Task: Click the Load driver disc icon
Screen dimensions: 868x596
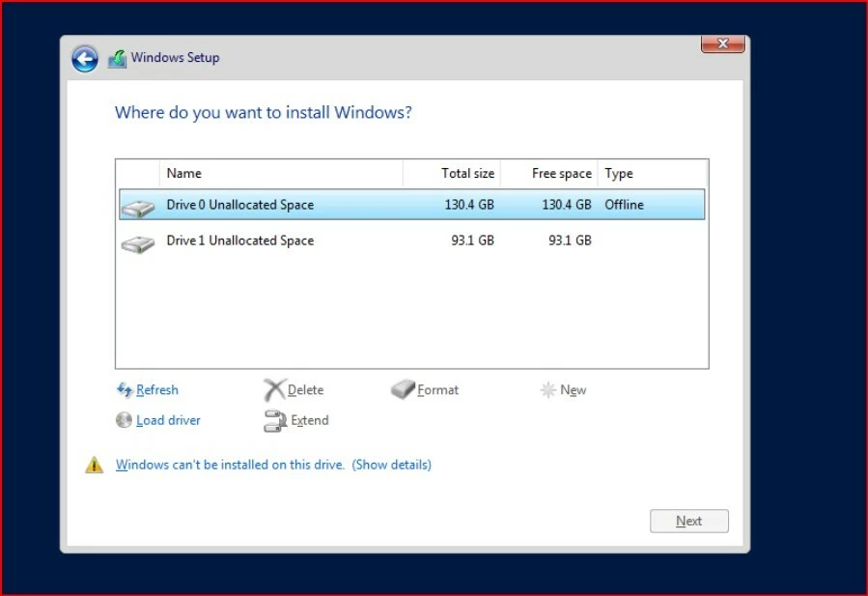Action: click(124, 420)
